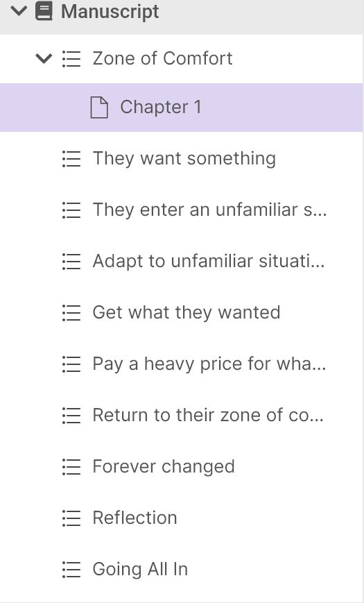Click the Zone of Comfort list icon
Screen dimensions: 364x603
tap(71, 59)
